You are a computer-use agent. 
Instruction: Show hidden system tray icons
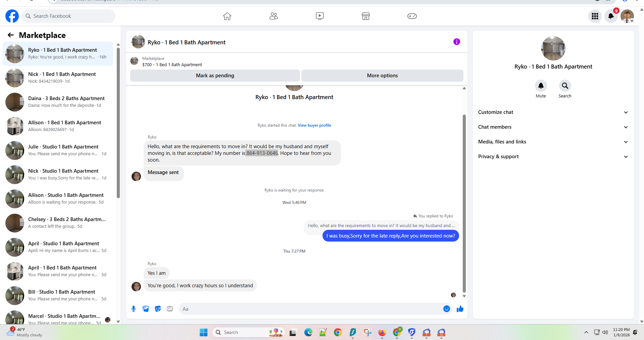pos(586,332)
